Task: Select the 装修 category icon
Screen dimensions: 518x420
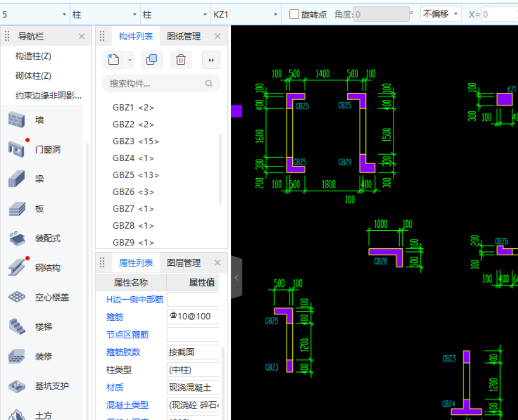Action: coord(16,356)
